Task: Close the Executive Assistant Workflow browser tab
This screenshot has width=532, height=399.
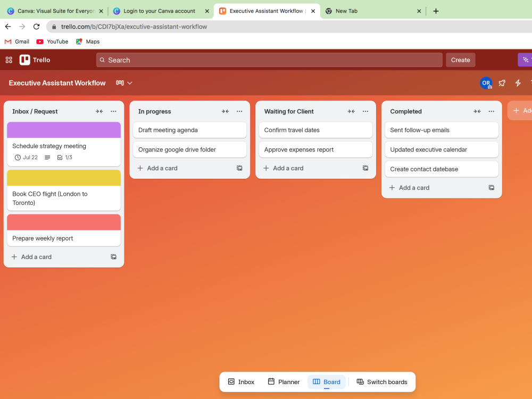Action: click(313, 11)
